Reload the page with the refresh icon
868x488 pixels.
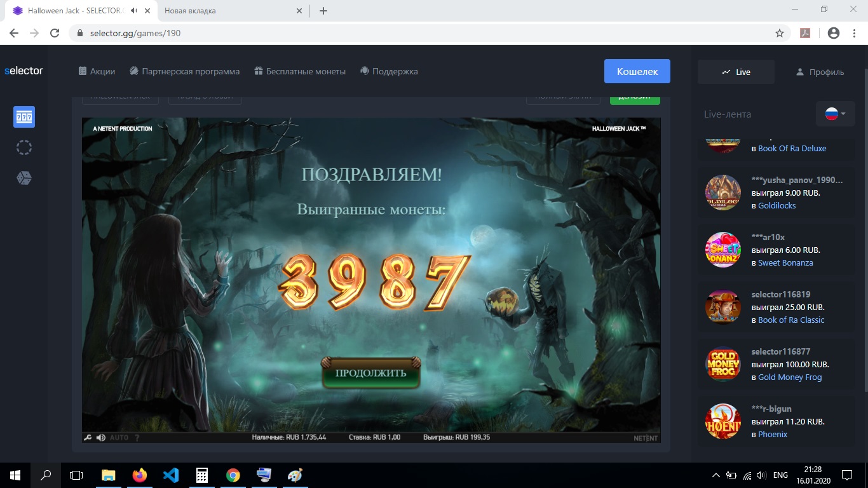point(55,33)
